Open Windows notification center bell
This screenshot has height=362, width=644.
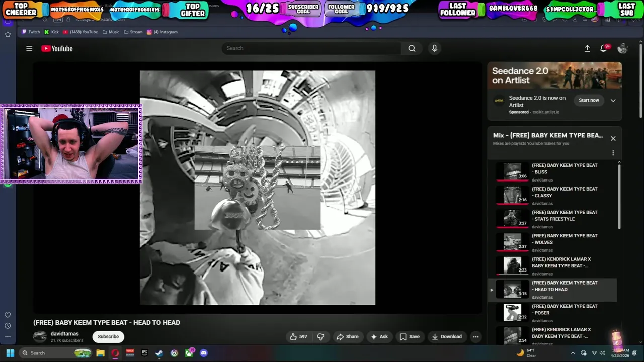coord(635,353)
